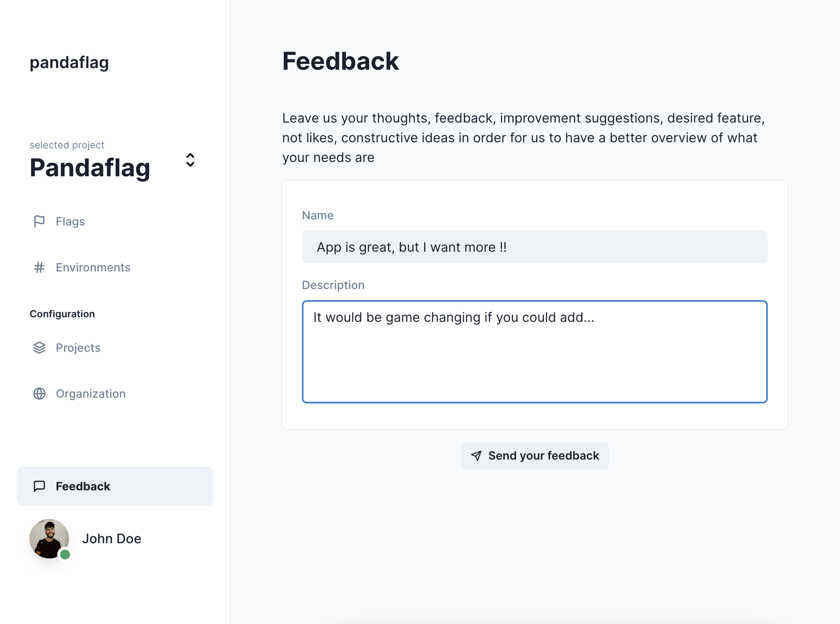Click John Doe's profile avatar
The height and width of the screenshot is (624, 840).
(x=49, y=538)
